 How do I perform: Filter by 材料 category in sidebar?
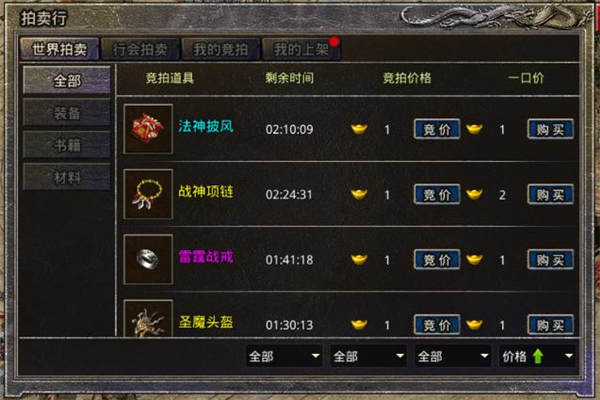(x=67, y=177)
